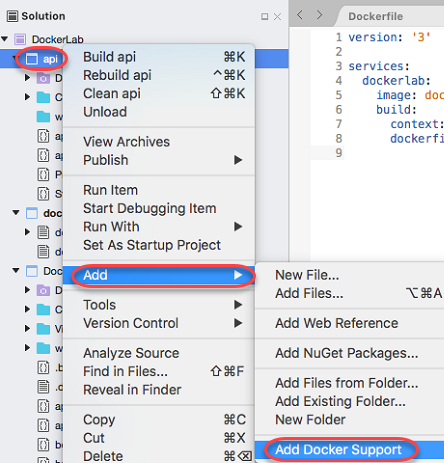Click the dockerlab: key in editor
444x463 pixels.
click(x=397, y=81)
